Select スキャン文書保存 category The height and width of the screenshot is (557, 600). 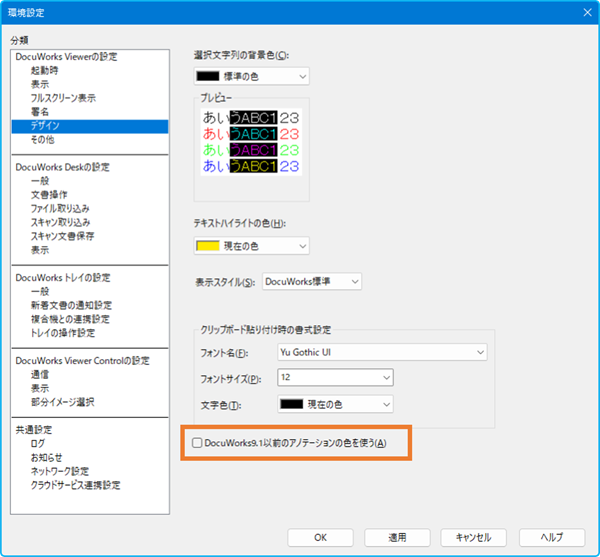point(64,235)
